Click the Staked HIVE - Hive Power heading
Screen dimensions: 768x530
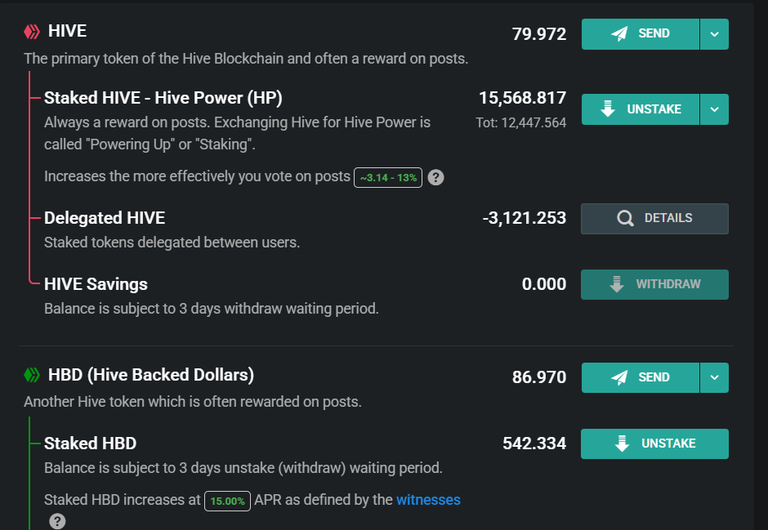tap(163, 98)
